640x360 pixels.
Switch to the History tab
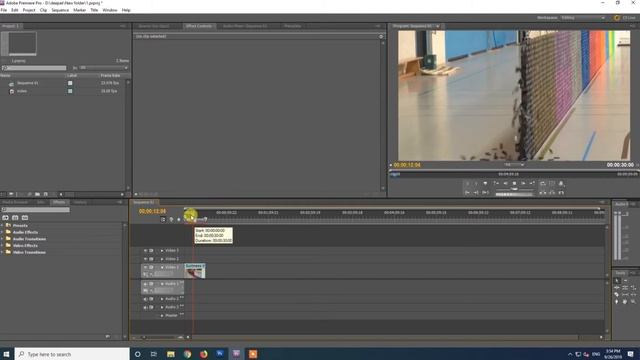click(x=80, y=202)
